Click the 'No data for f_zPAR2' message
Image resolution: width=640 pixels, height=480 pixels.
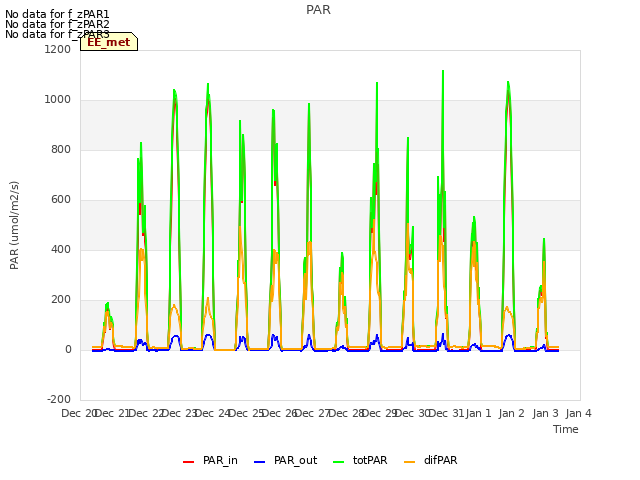coord(57,24)
